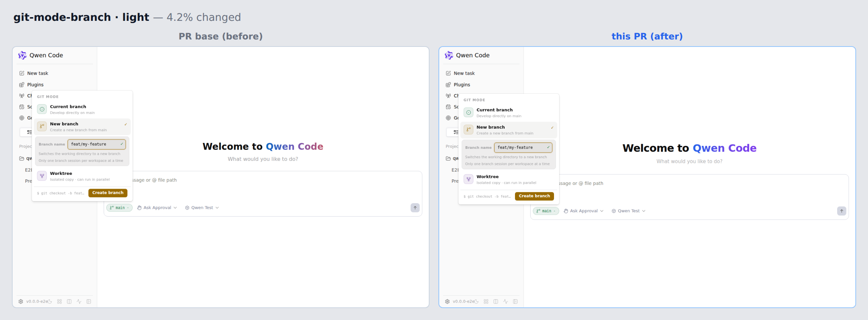Select Current branch git mode in the before panel
The height and width of the screenshot is (320, 868).
(82, 109)
